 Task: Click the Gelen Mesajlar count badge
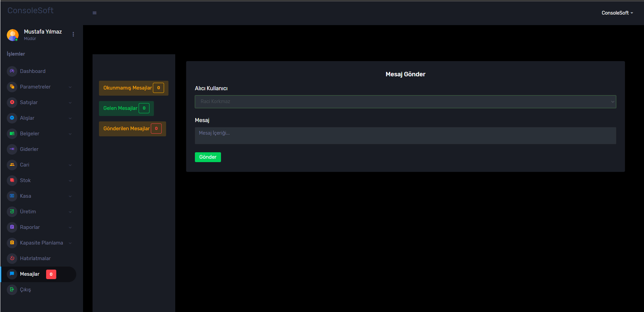pos(144,108)
